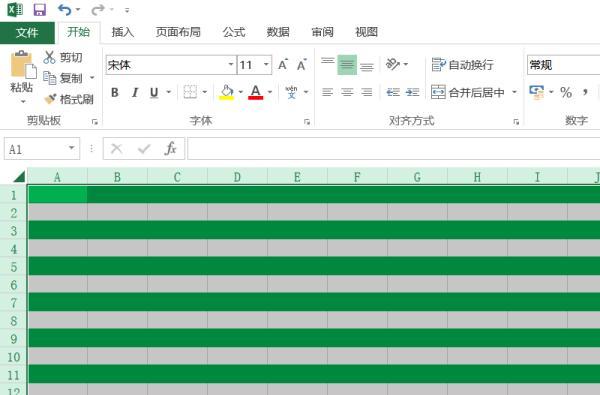Click the Undo arrow icon
The width and height of the screenshot is (600, 395).
point(64,10)
